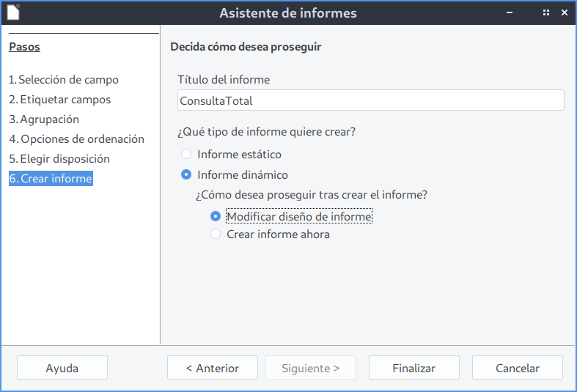Navigate to step 5 Elegir disposición

(59, 159)
